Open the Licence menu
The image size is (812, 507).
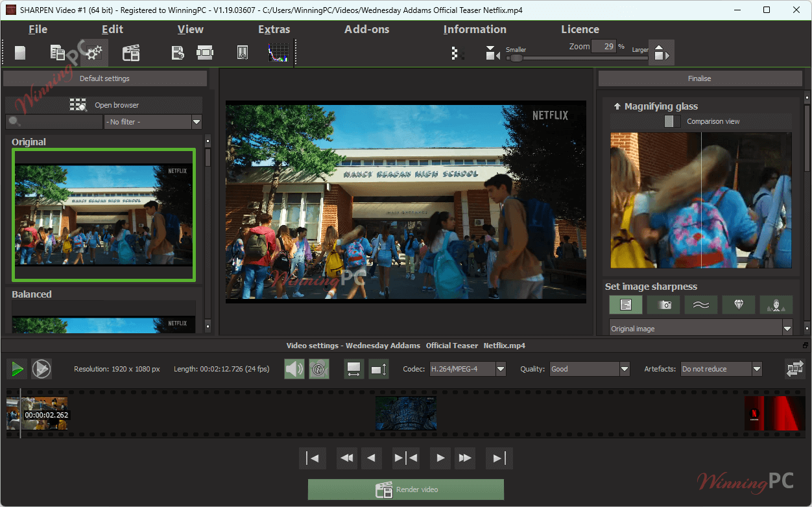pyautogui.click(x=580, y=29)
